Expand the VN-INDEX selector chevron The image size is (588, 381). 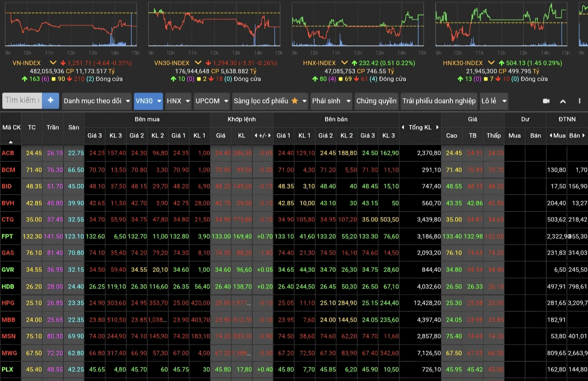click(x=53, y=63)
